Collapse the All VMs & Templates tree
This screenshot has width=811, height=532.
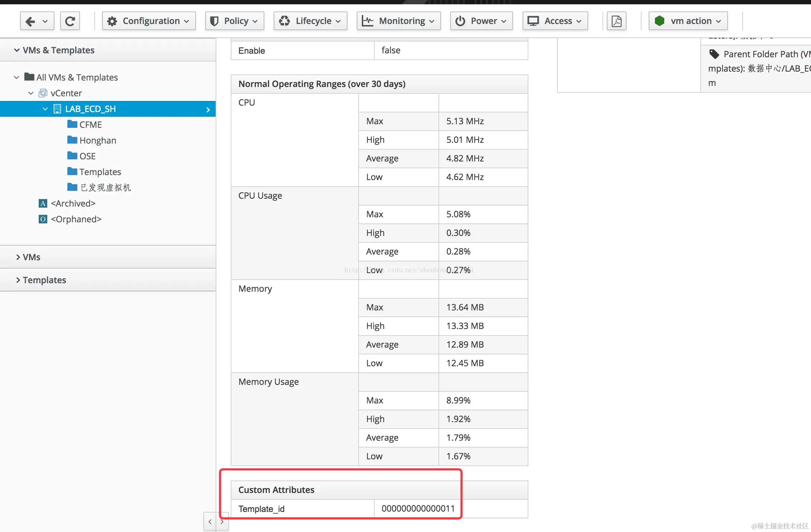(x=16, y=77)
